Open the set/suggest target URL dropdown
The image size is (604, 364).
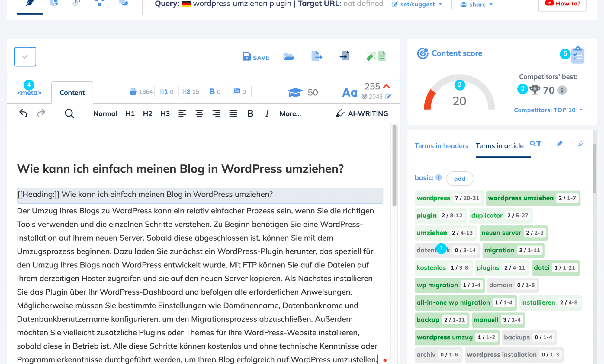[417, 4]
